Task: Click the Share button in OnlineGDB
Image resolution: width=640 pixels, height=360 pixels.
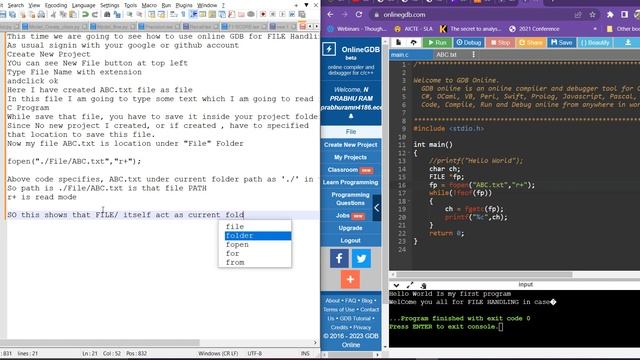Action: click(531, 42)
